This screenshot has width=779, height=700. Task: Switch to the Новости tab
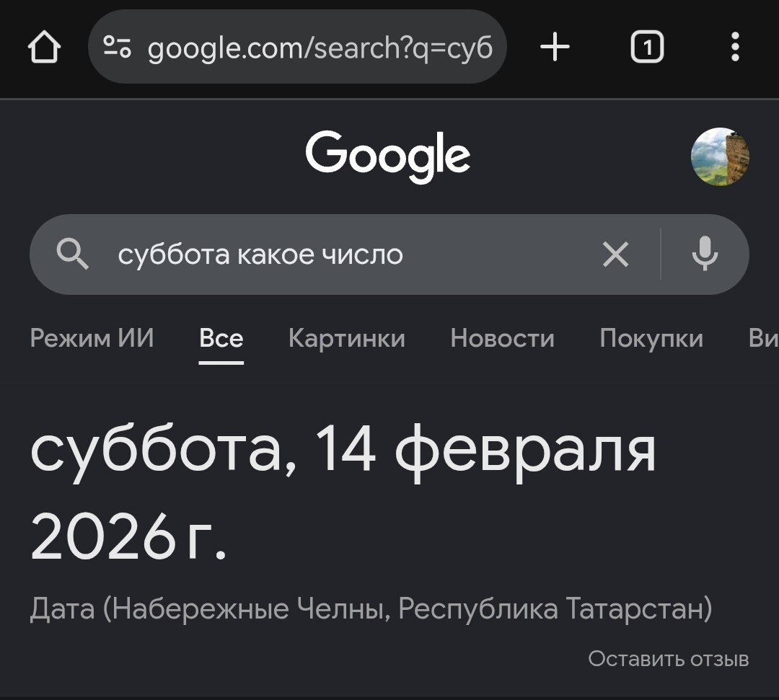(503, 338)
